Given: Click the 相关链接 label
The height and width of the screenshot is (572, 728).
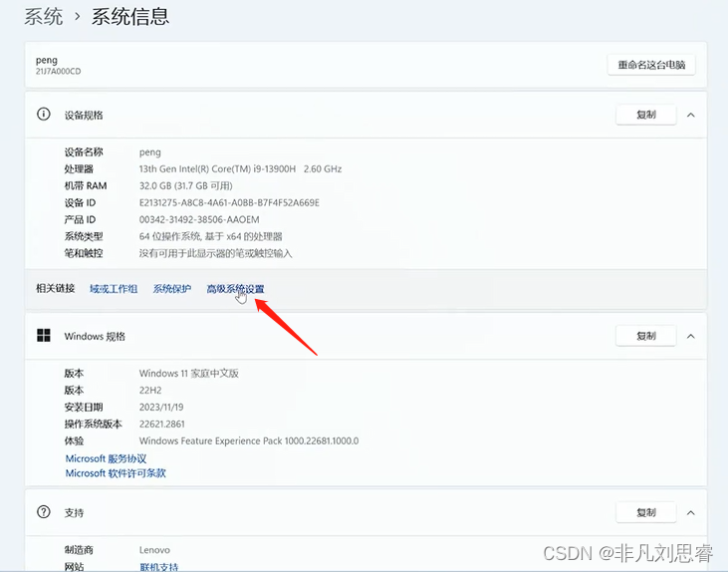Looking at the screenshot, I should point(56,289).
